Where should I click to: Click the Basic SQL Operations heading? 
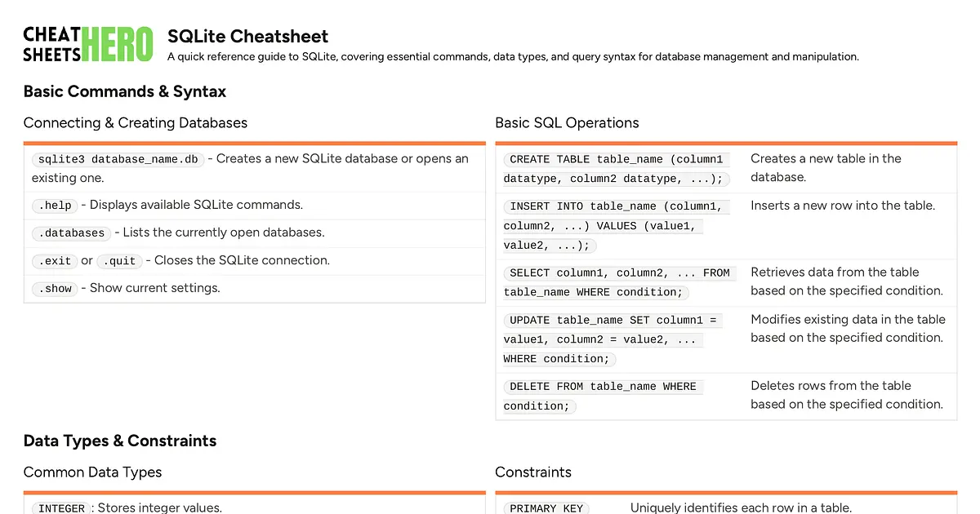click(x=567, y=123)
